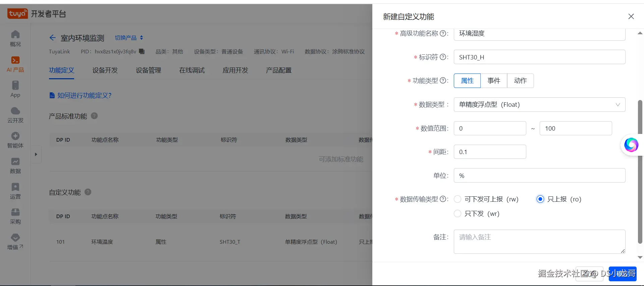Select the 只下发 (wr) radio option
This screenshot has height=286, width=644.
point(458,213)
